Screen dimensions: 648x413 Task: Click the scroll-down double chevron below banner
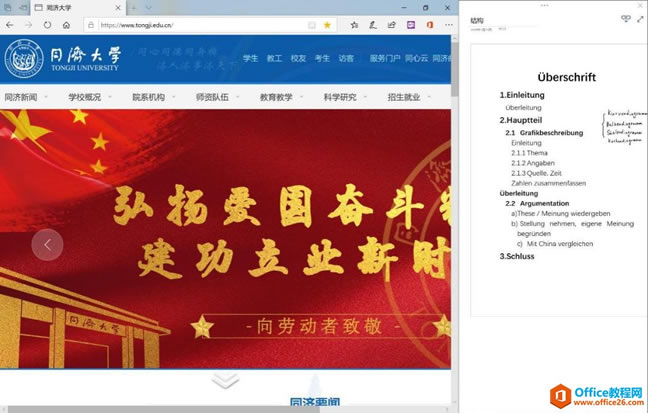(225, 380)
